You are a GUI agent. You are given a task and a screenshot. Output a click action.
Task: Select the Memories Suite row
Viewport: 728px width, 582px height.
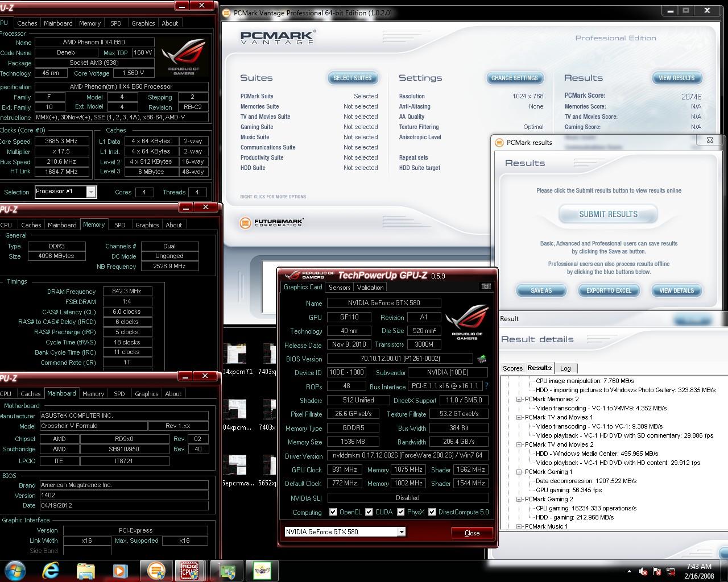(x=309, y=106)
